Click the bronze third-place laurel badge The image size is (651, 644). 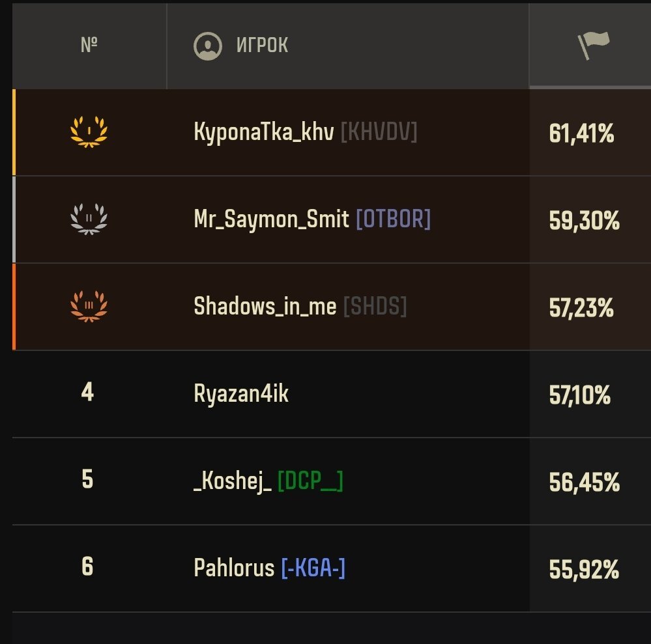pos(89,306)
